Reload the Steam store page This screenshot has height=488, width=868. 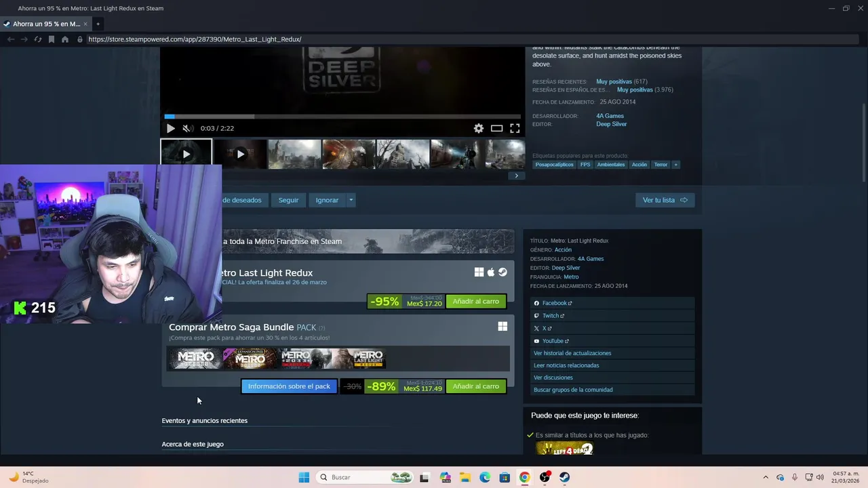pyautogui.click(x=38, y=39)
